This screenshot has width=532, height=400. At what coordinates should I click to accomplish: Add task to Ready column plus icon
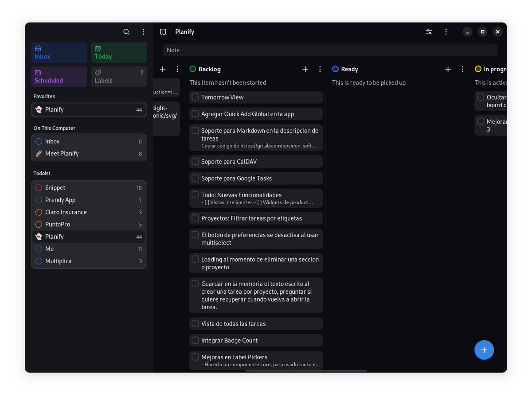pyautogui.click(x=448, y=69)
